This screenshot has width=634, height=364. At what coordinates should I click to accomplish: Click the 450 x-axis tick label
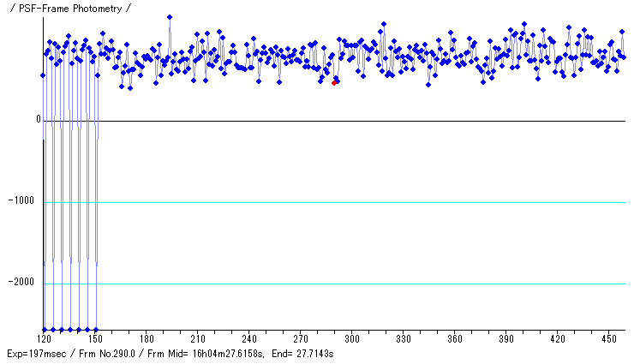[608, 339]
